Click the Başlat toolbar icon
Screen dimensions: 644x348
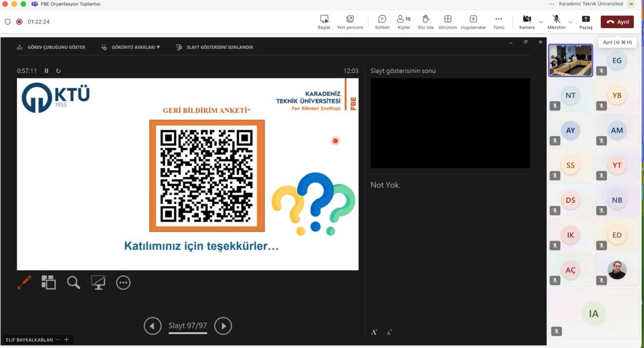tap(324, 22)
